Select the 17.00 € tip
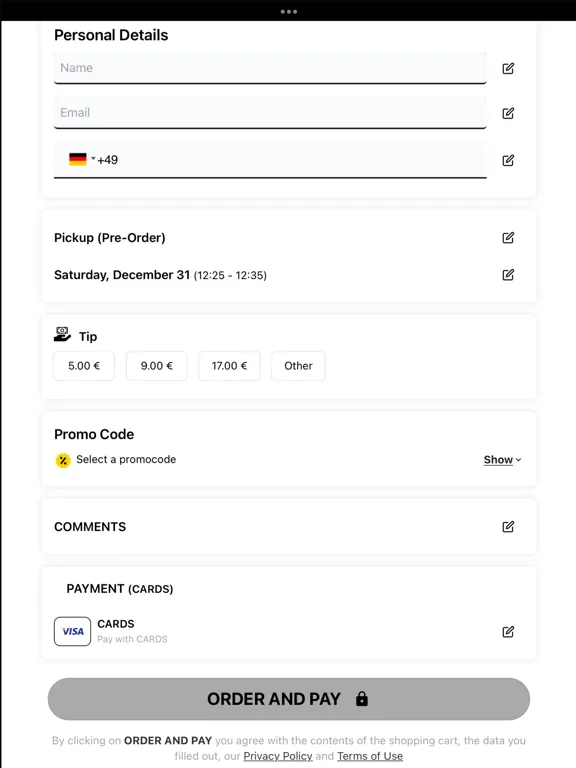Screen dimensions: 576x768 (229, 366)
